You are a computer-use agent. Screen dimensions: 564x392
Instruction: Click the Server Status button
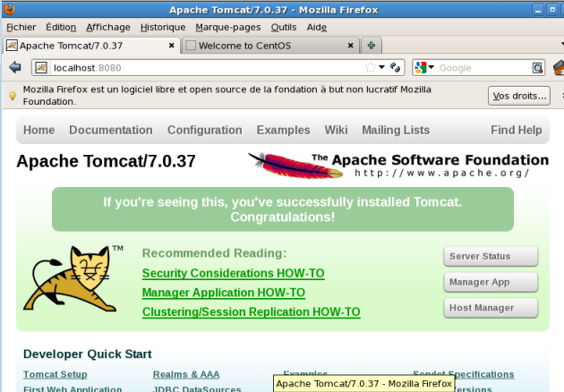point(491,256)
